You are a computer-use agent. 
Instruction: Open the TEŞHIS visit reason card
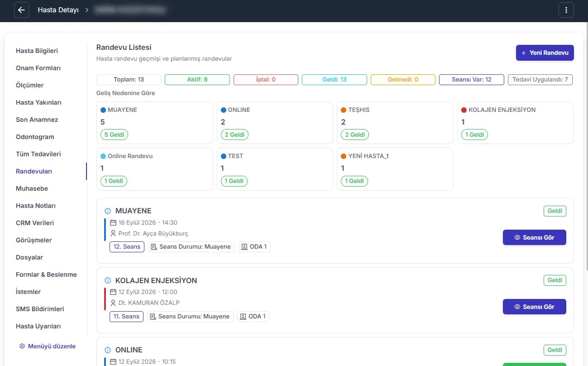395,123
